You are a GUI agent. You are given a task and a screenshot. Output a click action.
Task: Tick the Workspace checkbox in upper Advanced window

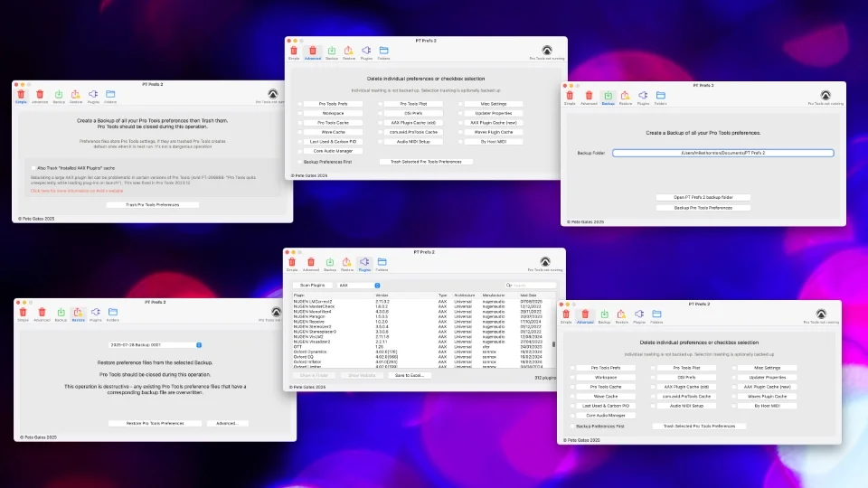pyautogui.click(x=300, y=114)
